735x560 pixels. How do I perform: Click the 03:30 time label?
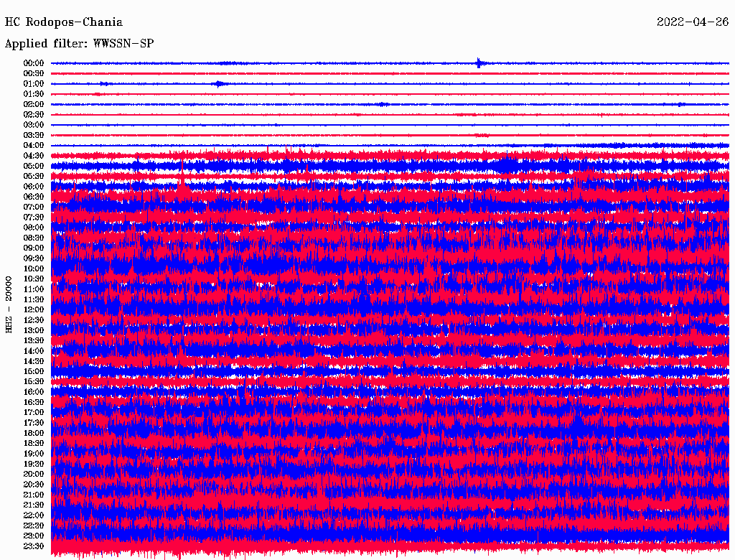(34, 135)
